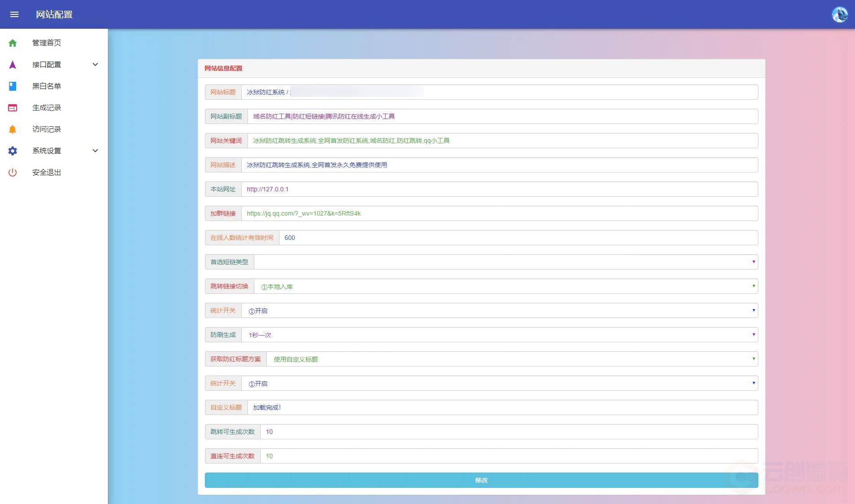Select 安全退出 to log out
855x504 pixels.
[x=54, y=172]
